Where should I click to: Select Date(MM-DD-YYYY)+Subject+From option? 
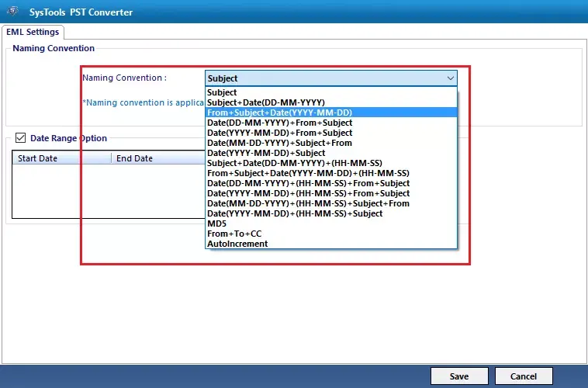point(331,143)
